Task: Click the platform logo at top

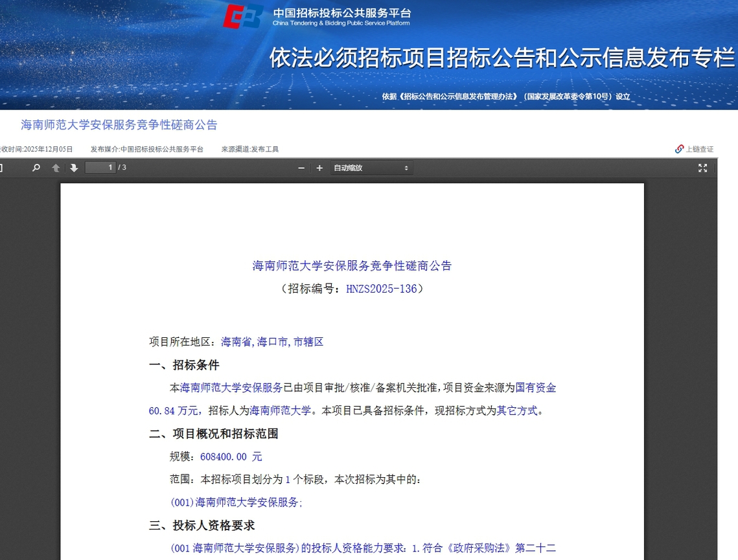Action: click(243, 16)
